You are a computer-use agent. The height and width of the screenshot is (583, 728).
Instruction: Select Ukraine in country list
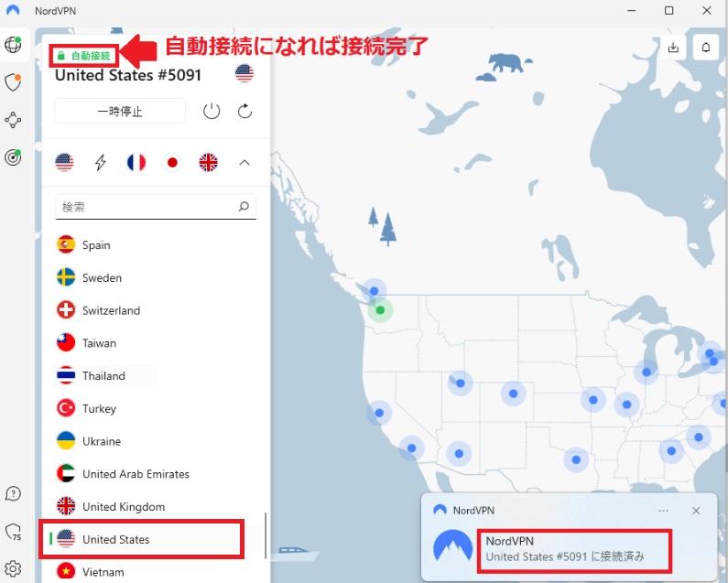(x=156, y=441)
